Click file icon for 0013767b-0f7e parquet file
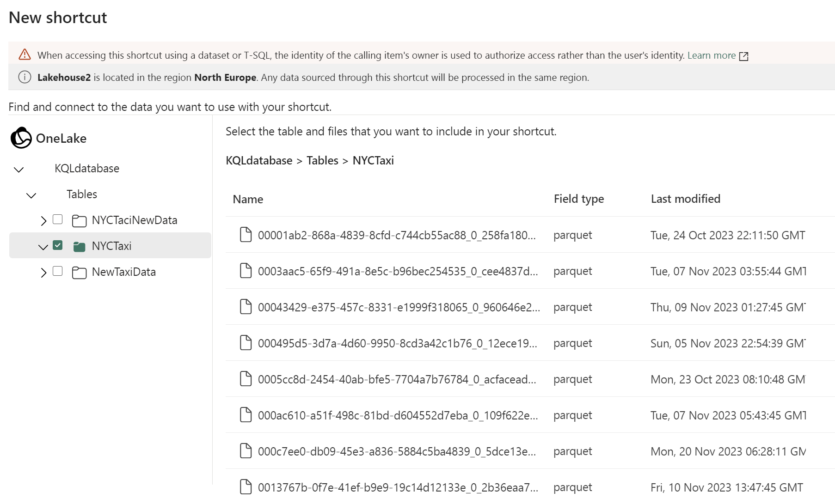835x504 pixels. click(246, 487)
